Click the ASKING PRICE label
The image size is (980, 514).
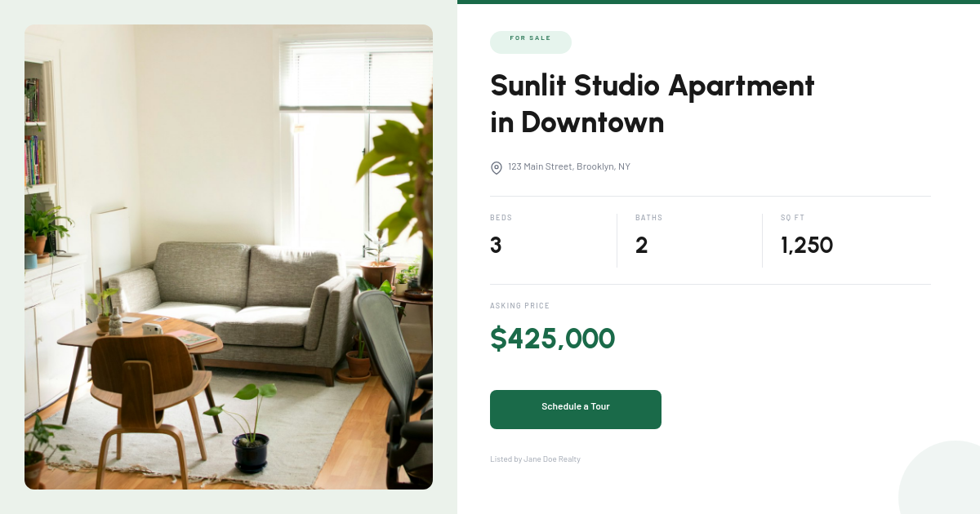point(520,305)
